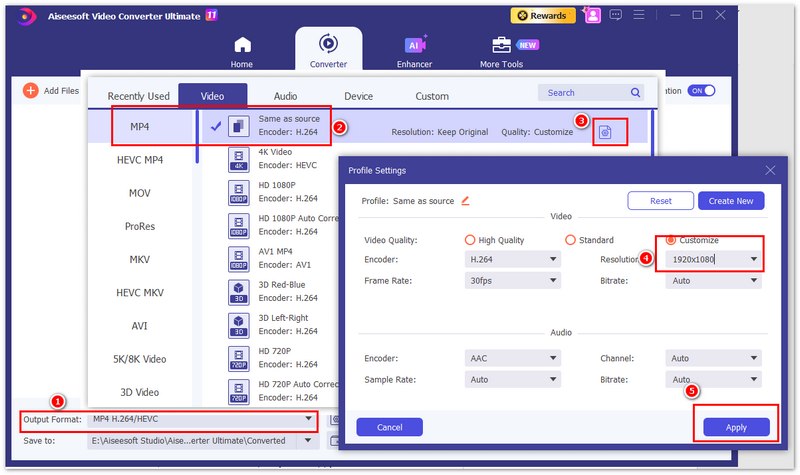Select the Standard video quality option
Screen dimensions: 800x475
[x=570, y=240]
